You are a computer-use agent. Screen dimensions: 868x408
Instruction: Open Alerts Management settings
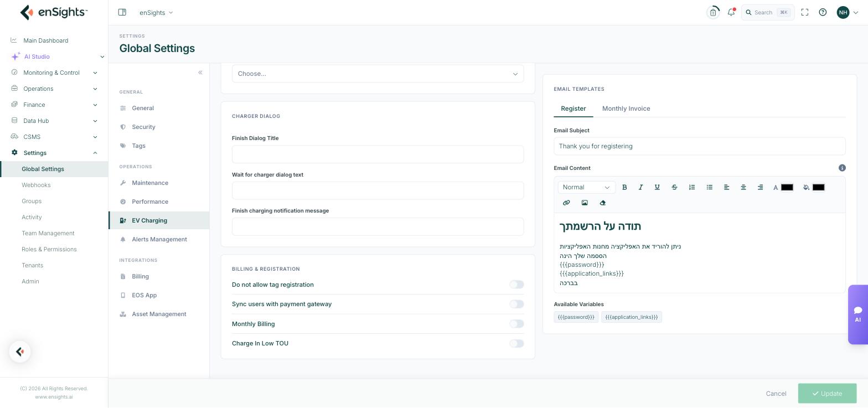tap(159, 239)
